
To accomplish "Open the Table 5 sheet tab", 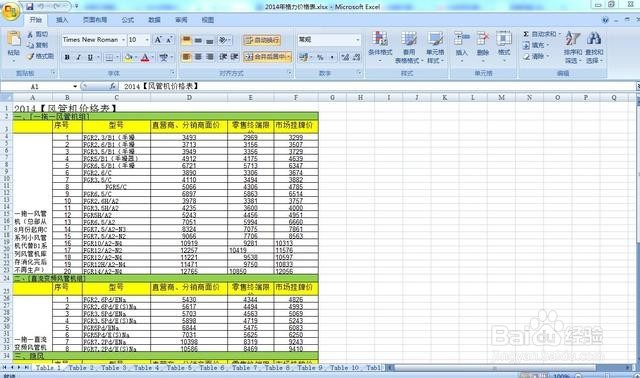I will (x=179, y=367).
